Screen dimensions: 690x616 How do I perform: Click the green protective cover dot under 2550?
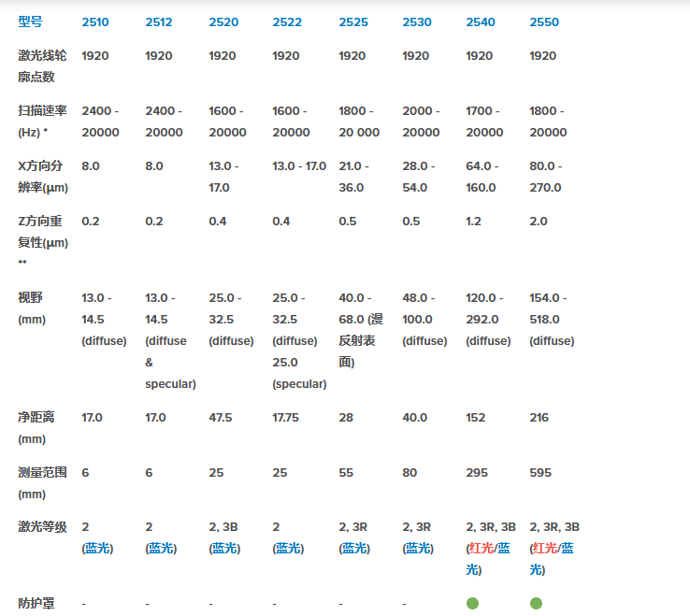pos(536,604)
